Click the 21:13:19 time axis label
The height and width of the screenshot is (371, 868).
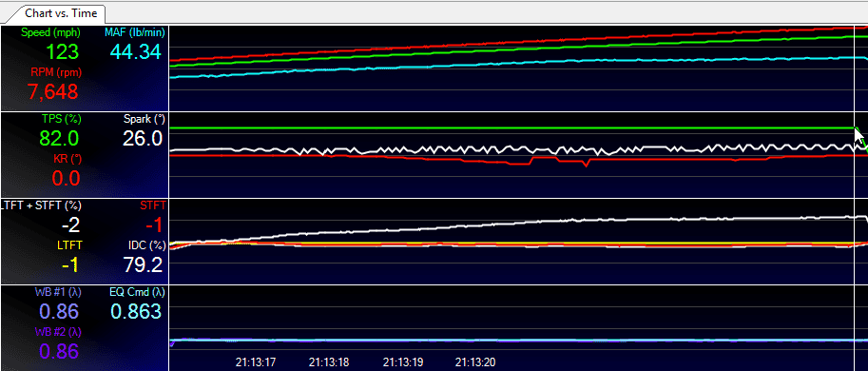[x=403, y=362]
